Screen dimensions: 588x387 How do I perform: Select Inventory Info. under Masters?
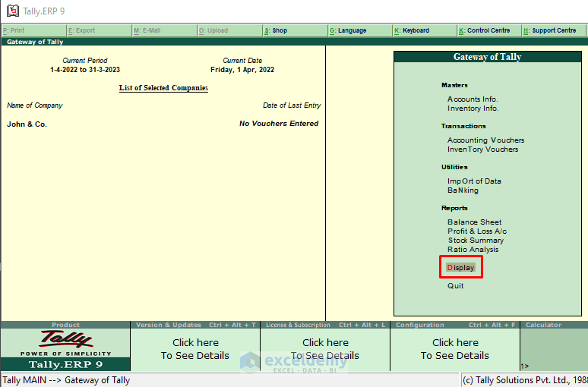pos(473,109)
